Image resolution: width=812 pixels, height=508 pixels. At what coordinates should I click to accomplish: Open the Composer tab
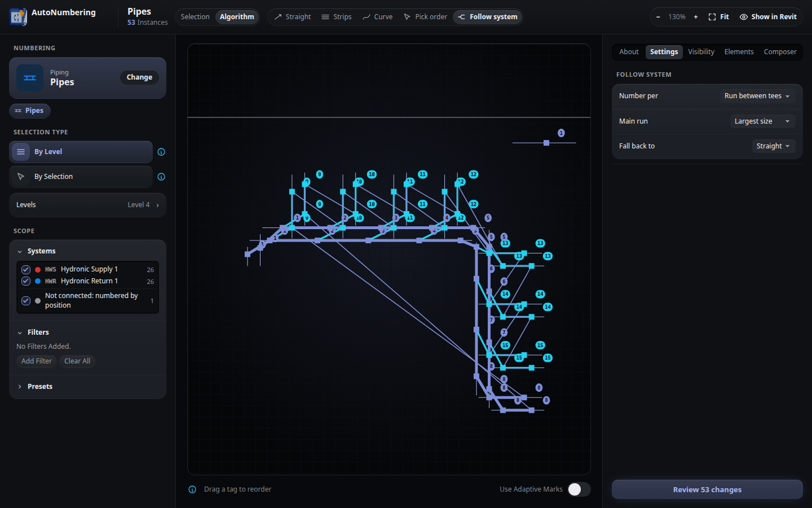[780, 52]
